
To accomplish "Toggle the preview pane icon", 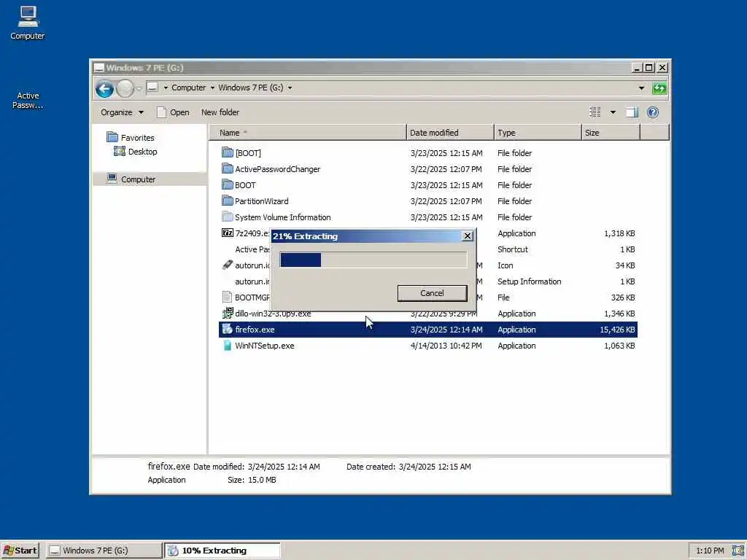I will tap(632, 112).
